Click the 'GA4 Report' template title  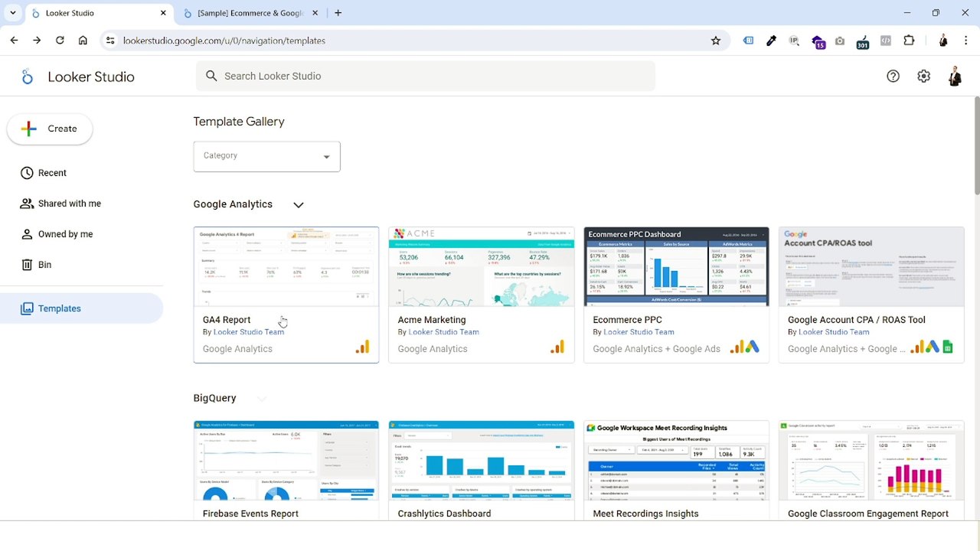pyautogui.click(x=227, y=320)
